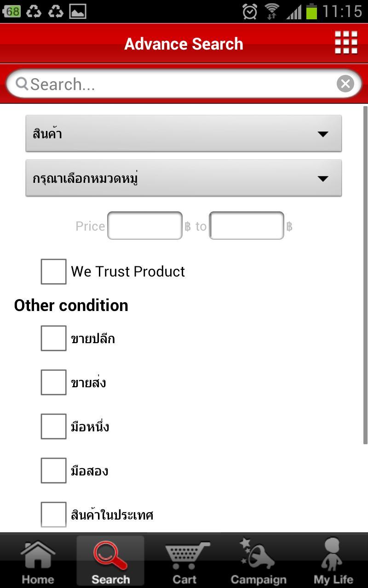Tap the alarm clock status icon

pos(249,11)
